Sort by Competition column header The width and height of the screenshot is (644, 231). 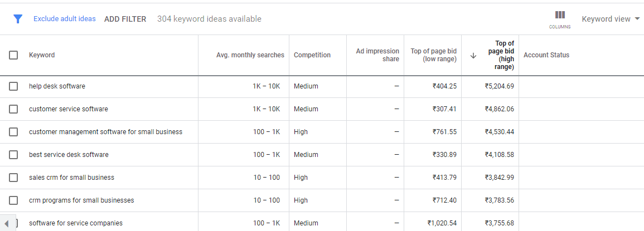click(312, 55)
